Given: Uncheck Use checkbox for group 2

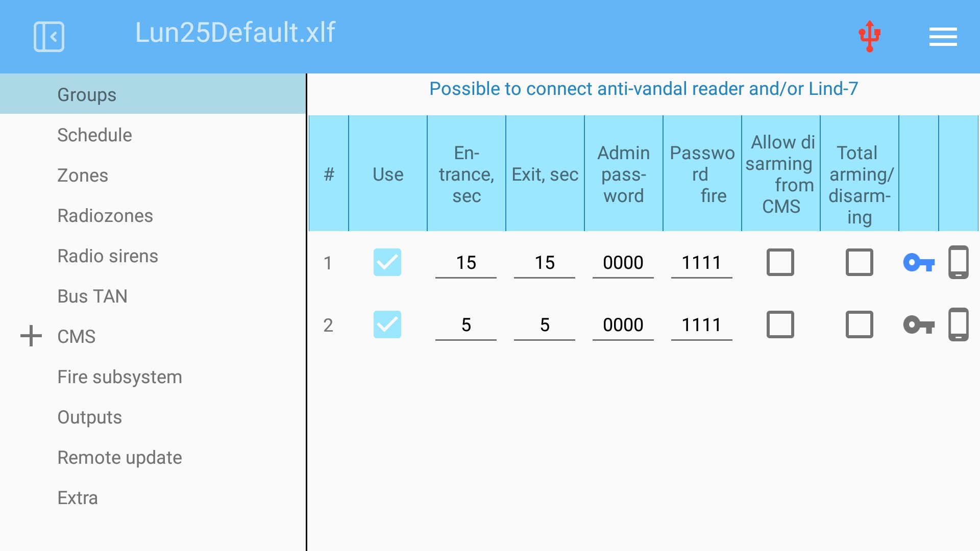Looking at the screenshot, I should [387, 324].
